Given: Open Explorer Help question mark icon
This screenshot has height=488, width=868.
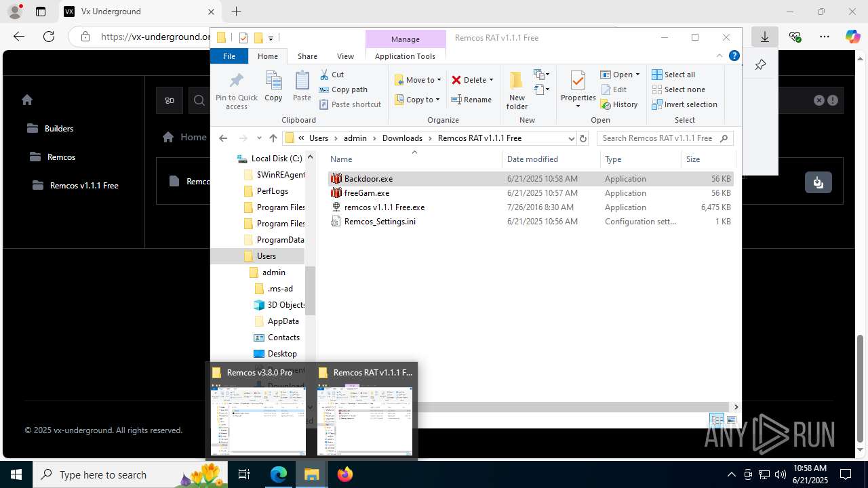Looking at the screenshot, I should click(734, 56).
